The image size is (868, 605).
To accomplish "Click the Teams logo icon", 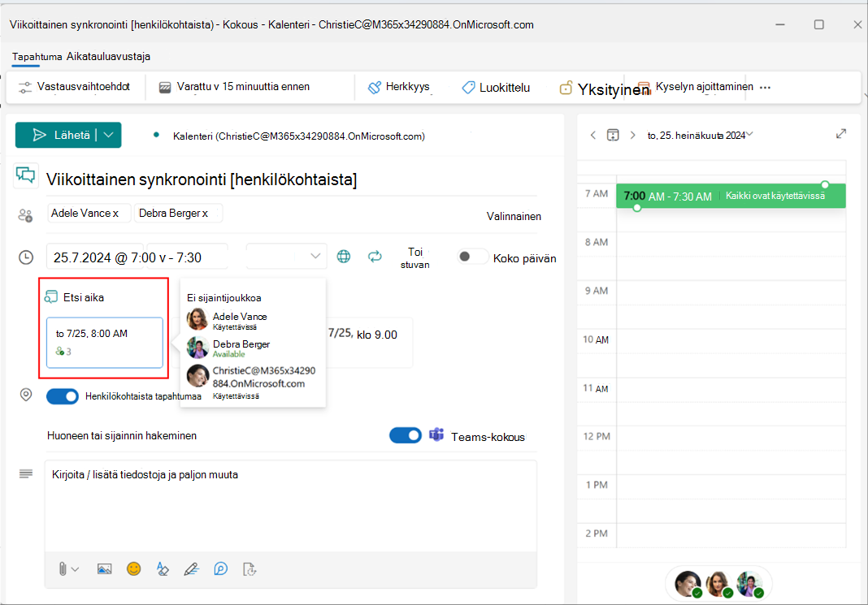I will (436, 435).
